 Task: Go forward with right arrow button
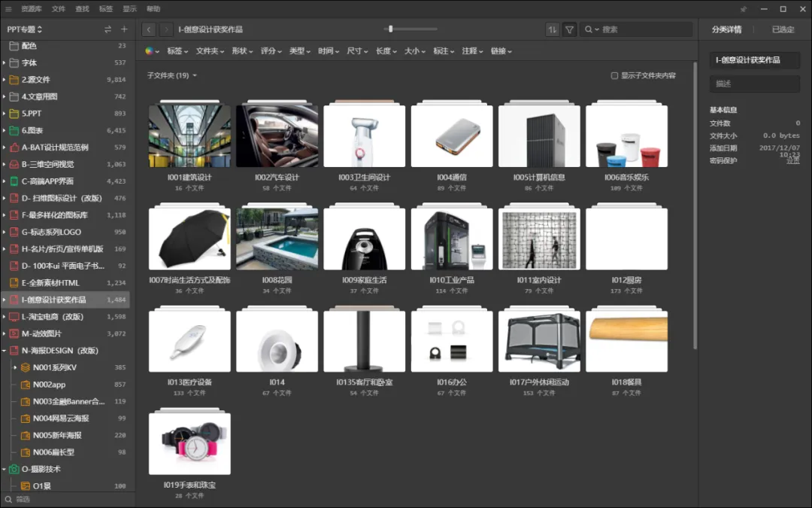tap(166, 29)
